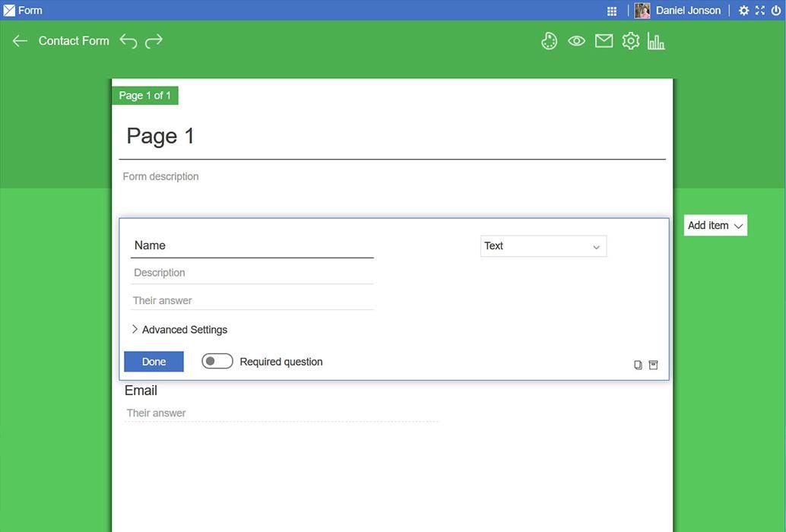Open form settings gear icon

point(630,41)
